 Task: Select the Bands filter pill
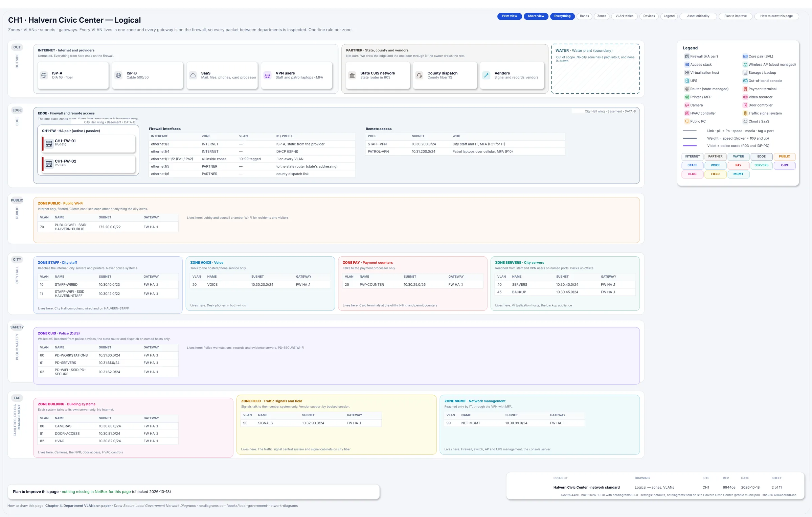[x=584, y=16]
